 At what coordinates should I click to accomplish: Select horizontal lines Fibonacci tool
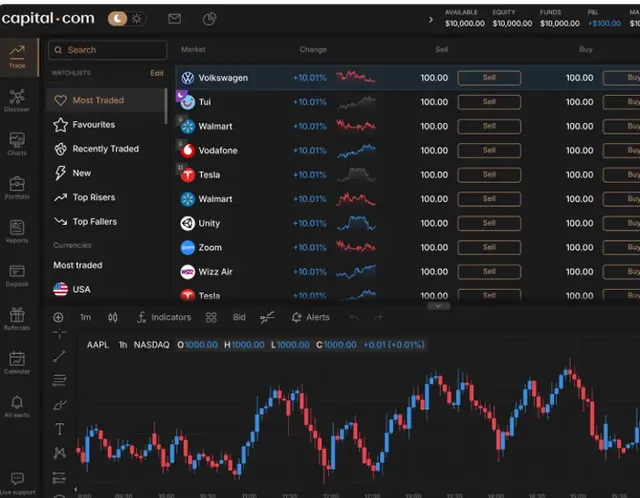pos(60,380)
